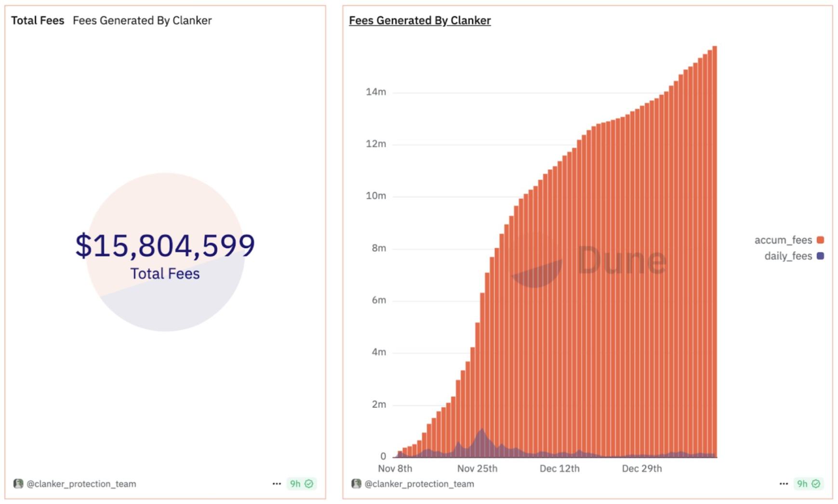The height and width of the screenshot is (504, 838).
Task: Open the three-dot menu in Total Fees panel
Action: [x=277, y=484]
